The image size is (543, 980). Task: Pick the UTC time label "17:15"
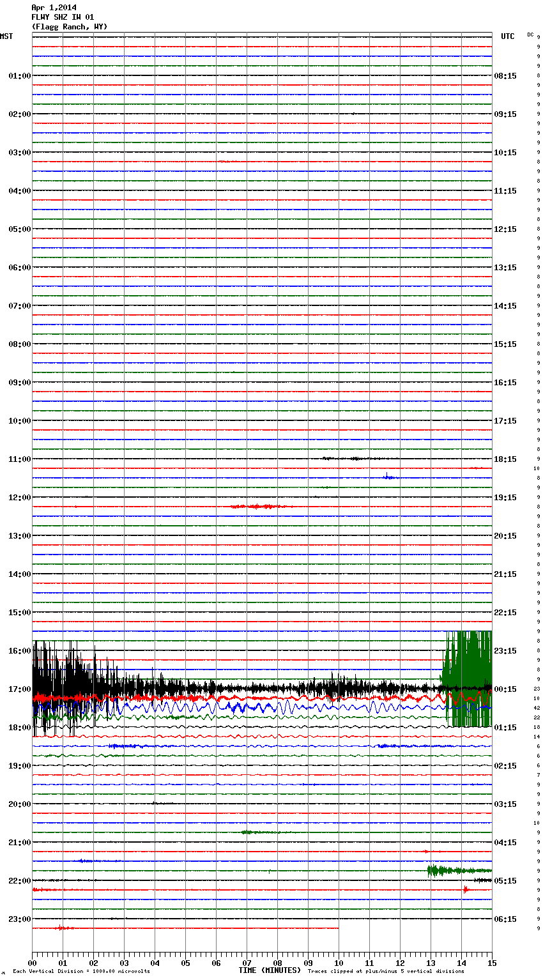(505, 421)
